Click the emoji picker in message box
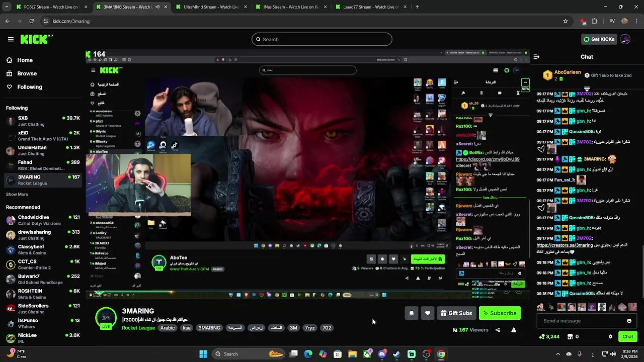The height and width of the screenshot is (362, 644). 629,321
